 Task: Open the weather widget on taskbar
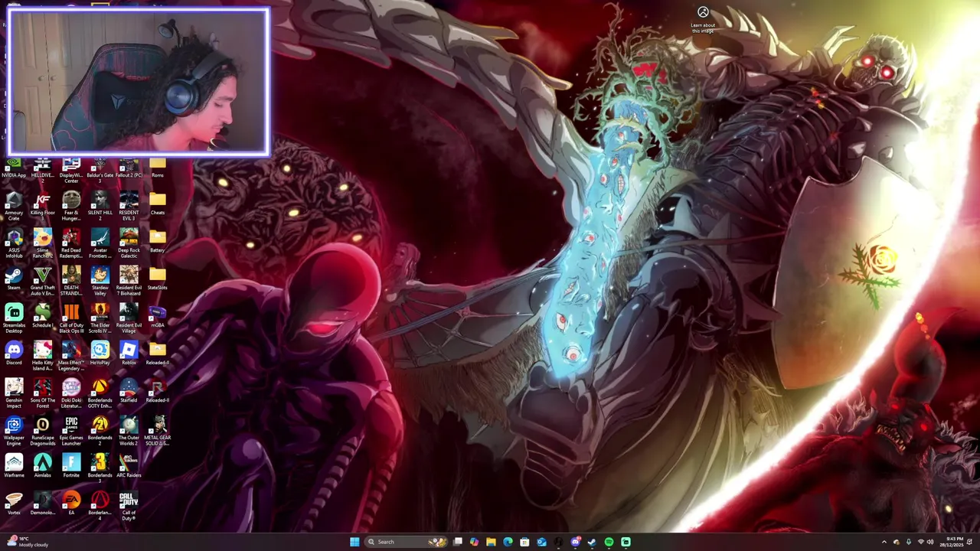(28, 542)
